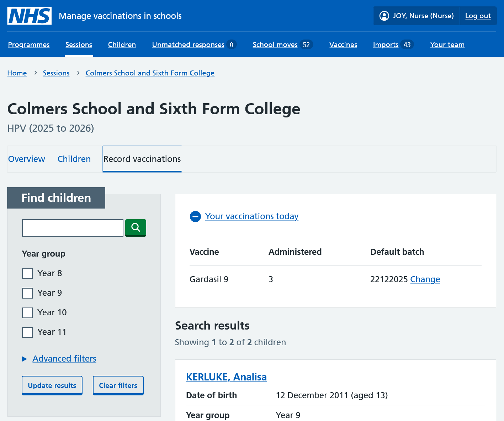Click the Unmatched responses count badge
The height and width of the screenshot is (421, 504).
pos(232,45)
